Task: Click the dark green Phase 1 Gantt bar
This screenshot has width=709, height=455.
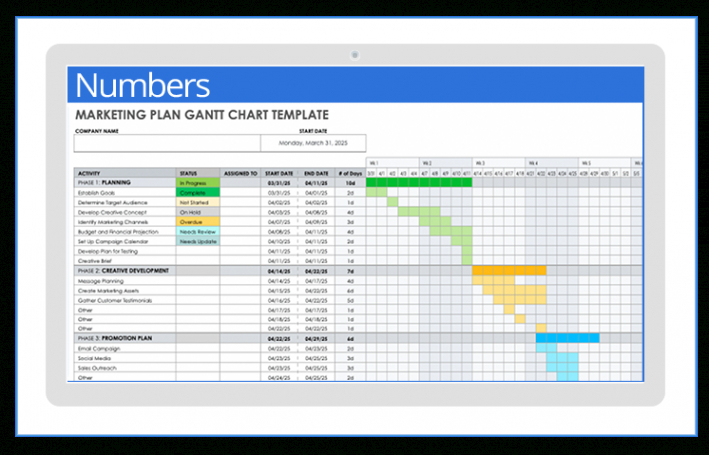Action: 419,183
